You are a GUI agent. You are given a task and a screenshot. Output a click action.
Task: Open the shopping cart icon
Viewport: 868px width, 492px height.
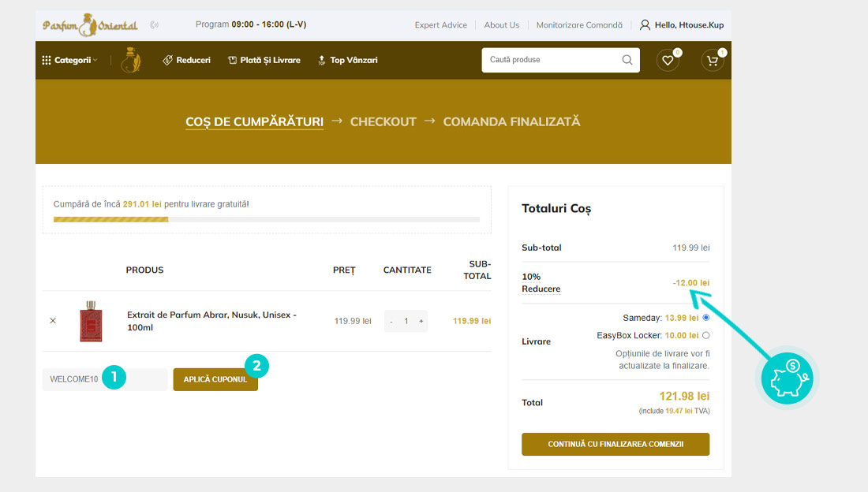pos(712,61)
